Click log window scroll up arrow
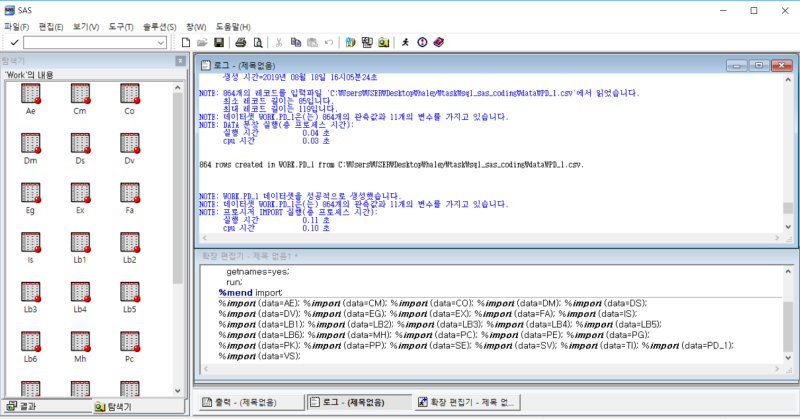The height and width of the screenshot is (419, 800). click(x=788, y=80)
